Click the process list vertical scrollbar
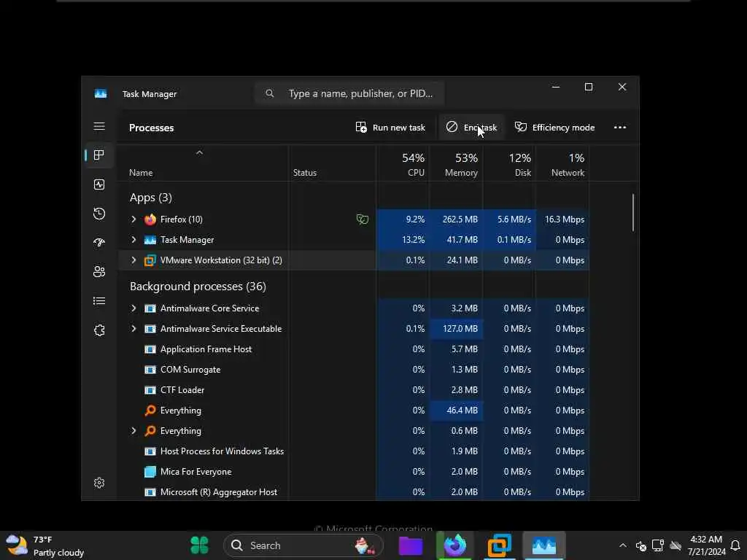 pos(633,212)
